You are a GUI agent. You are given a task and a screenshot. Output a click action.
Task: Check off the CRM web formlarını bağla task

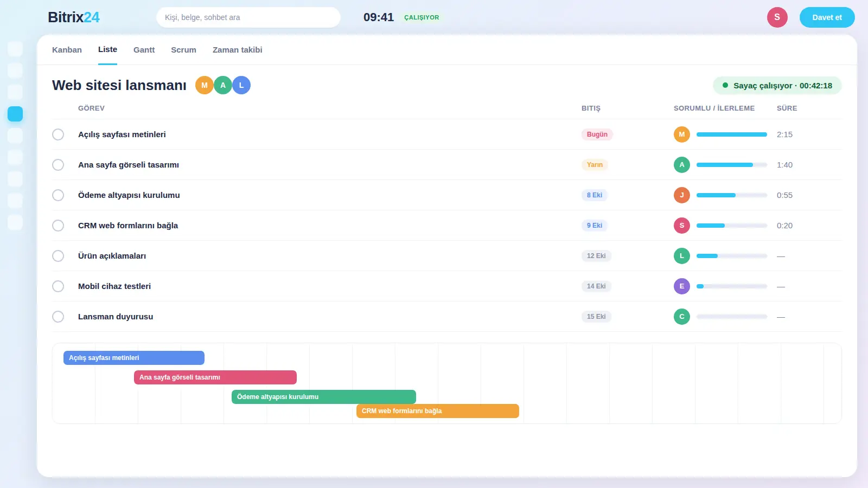(x=58, y=226)
